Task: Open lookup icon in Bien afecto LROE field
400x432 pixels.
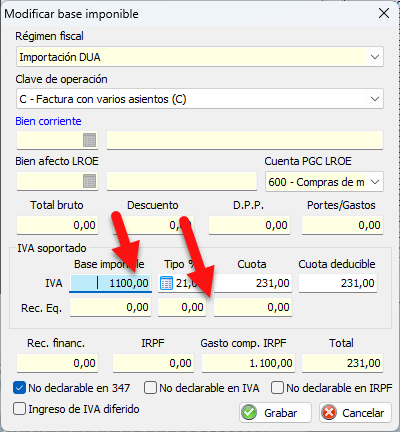Action: click(89, 181)
